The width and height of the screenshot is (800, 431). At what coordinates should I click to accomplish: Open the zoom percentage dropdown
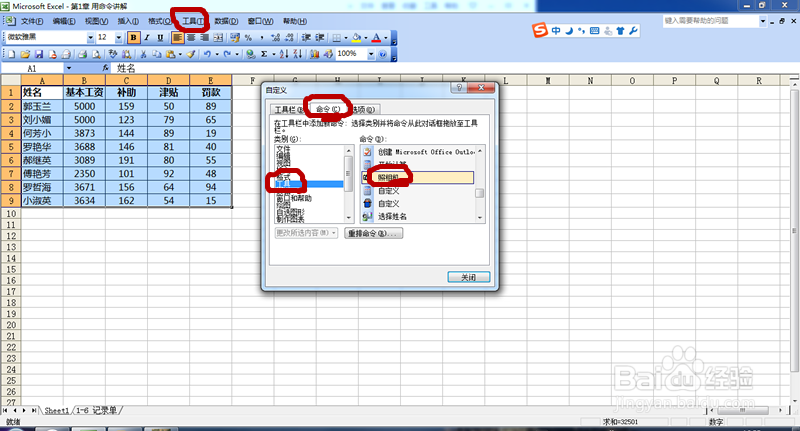[371, 54]
